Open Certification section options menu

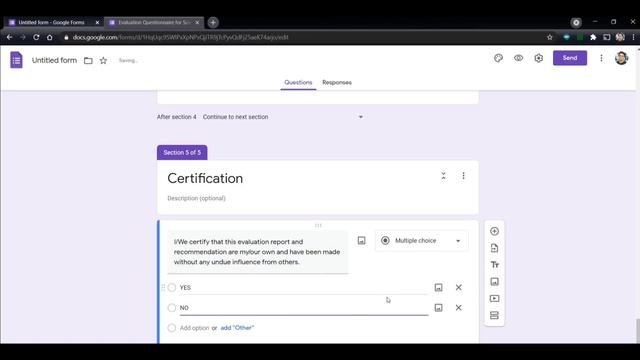pos(463,176)
